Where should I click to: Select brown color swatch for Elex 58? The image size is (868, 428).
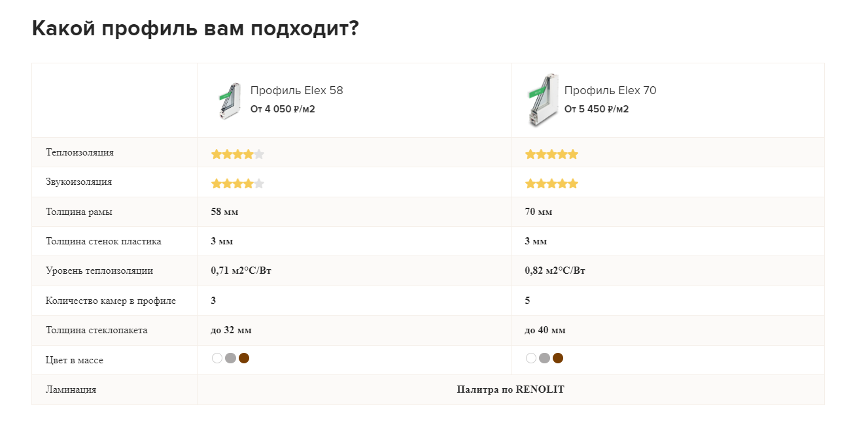[244, 358]
